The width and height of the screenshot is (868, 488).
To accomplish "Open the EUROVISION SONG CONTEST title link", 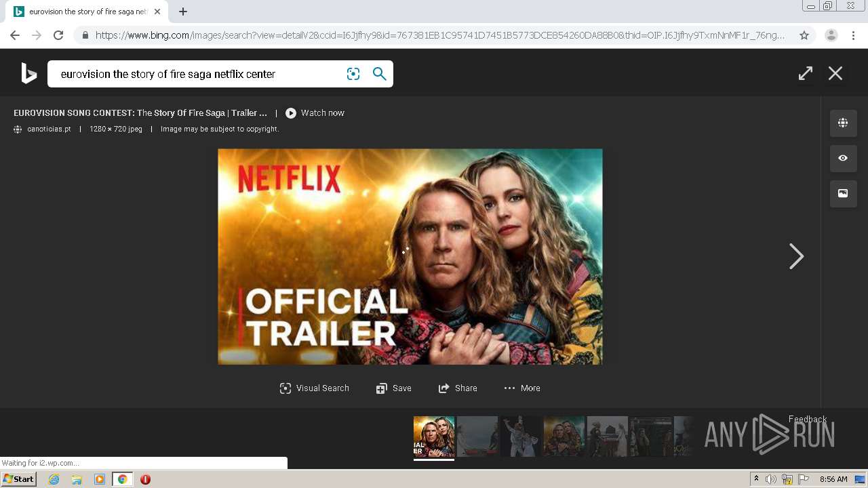I will pos(140,113).
